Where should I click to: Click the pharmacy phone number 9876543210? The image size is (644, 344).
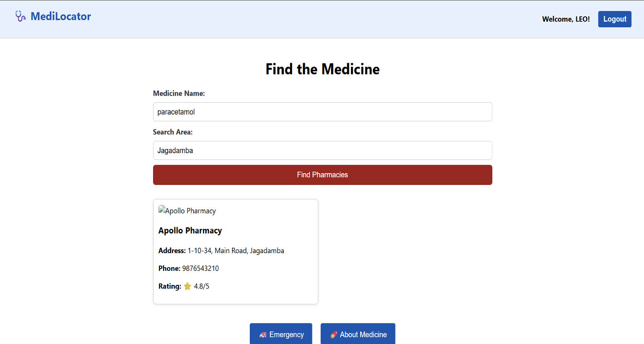pos(200,269)
